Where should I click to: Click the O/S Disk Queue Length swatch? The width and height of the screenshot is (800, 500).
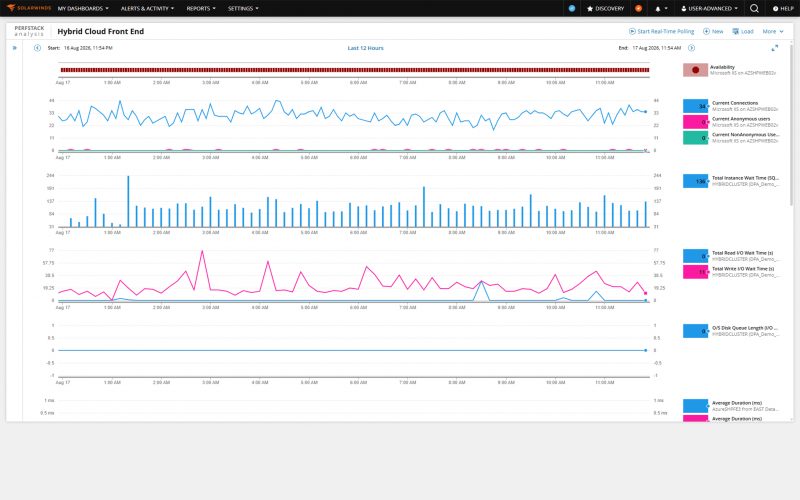click(x=695, y=331)
